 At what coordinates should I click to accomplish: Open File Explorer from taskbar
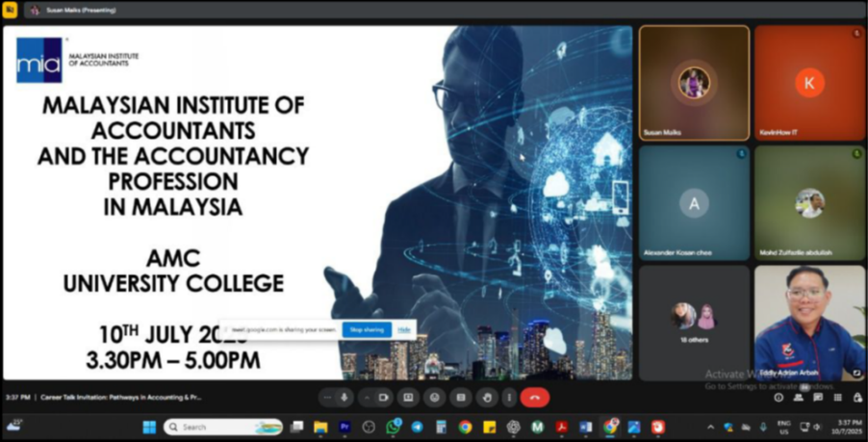(x=320, y=427)
